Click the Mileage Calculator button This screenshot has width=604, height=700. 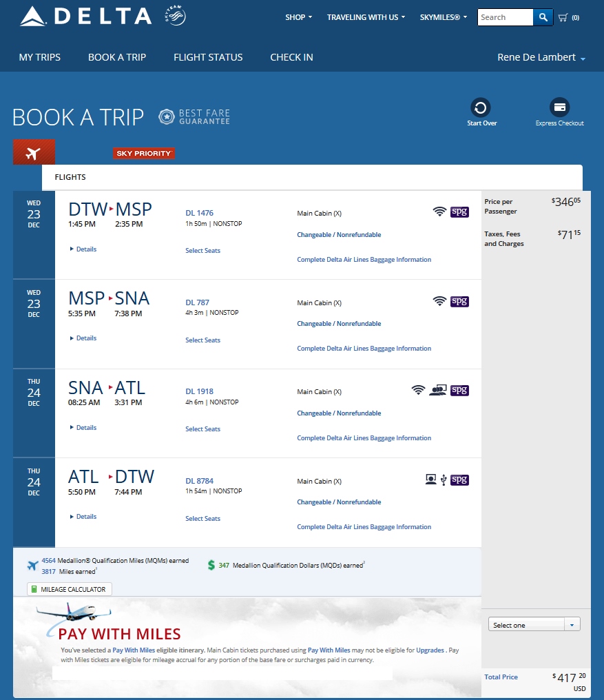[x=70, y=589]
